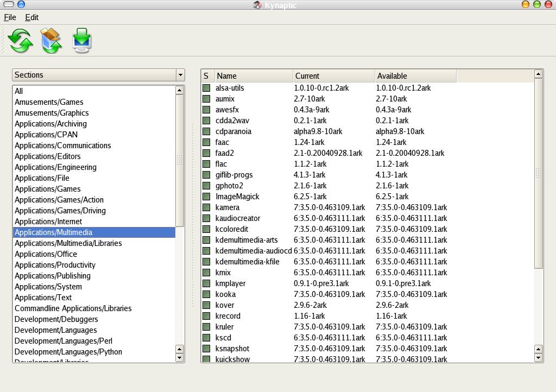Sort by the Available column header

(415, 76)
